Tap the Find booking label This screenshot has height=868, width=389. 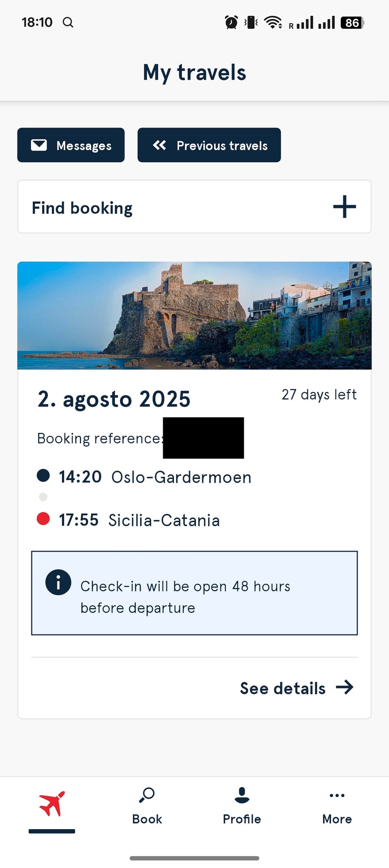(x=82, y=208)
